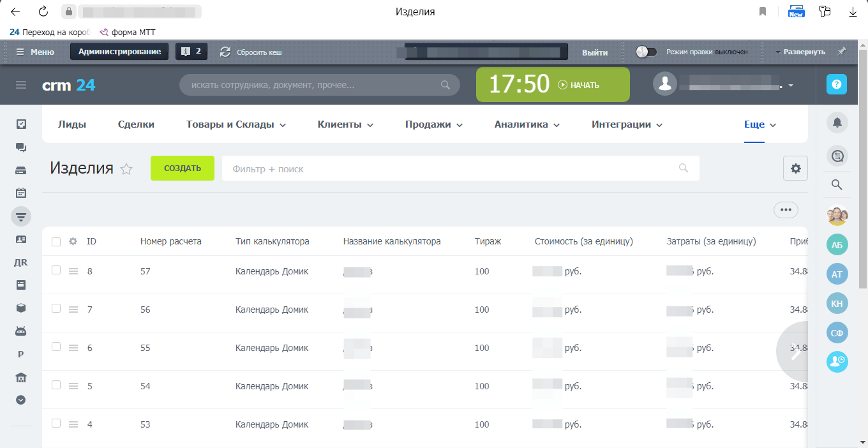Open the Еще dropdown menu
The width and height of the screenshot is (868, 448).
760,124
